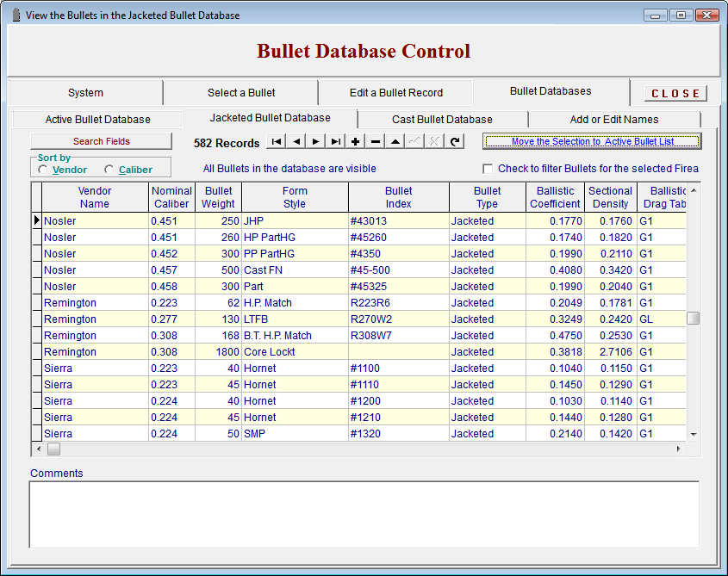This screenshot has height=576, width=728.
Task: Click the Bullet Weight column header
Action: click(218, 197)
